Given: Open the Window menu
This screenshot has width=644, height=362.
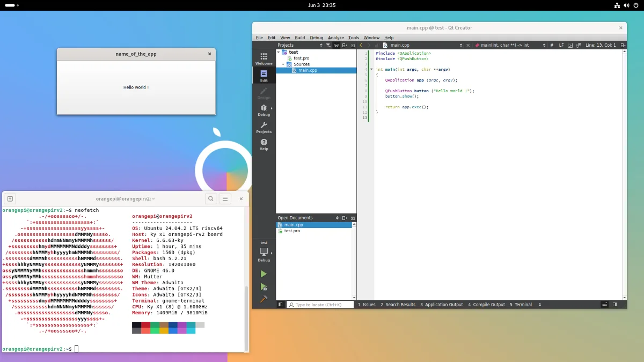Looking at the screenshot, I should pyautogui.click(x=371, y=38).
